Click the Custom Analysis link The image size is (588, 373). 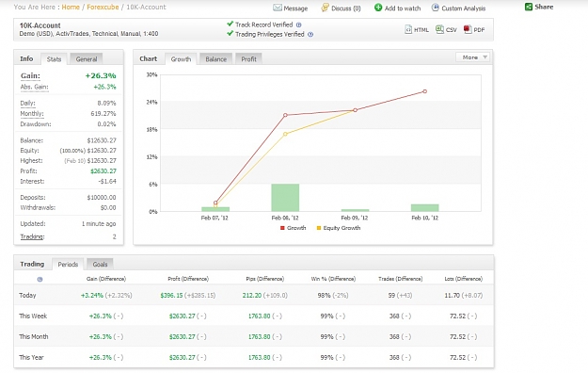tap(464, 8)
